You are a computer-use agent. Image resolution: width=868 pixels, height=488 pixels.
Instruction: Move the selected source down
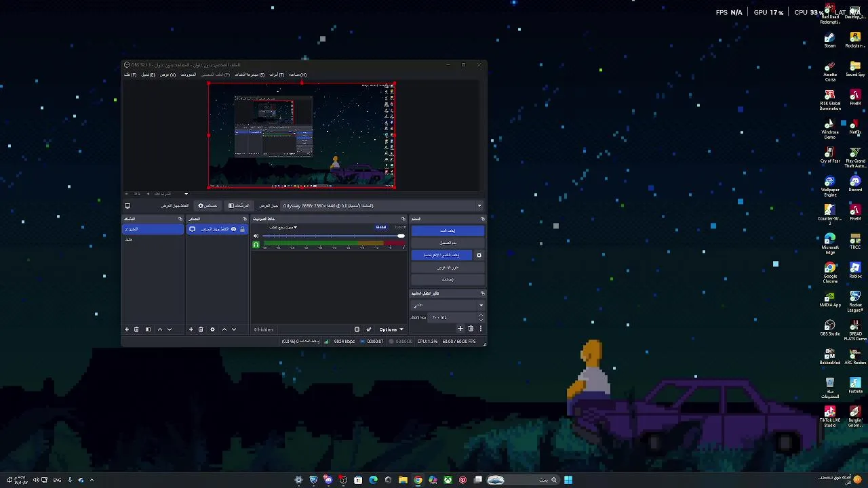coord(234,329)
